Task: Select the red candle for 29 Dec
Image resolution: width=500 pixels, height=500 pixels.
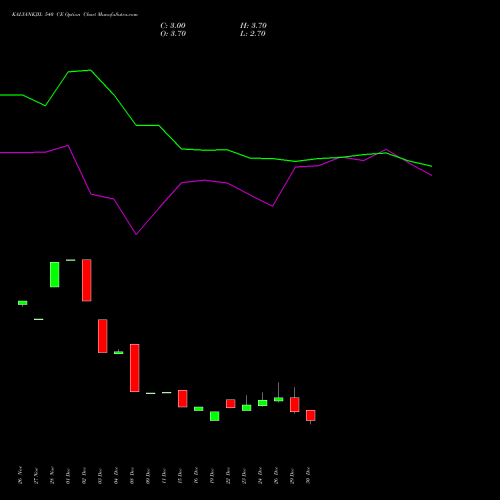Action: point(295,404)
